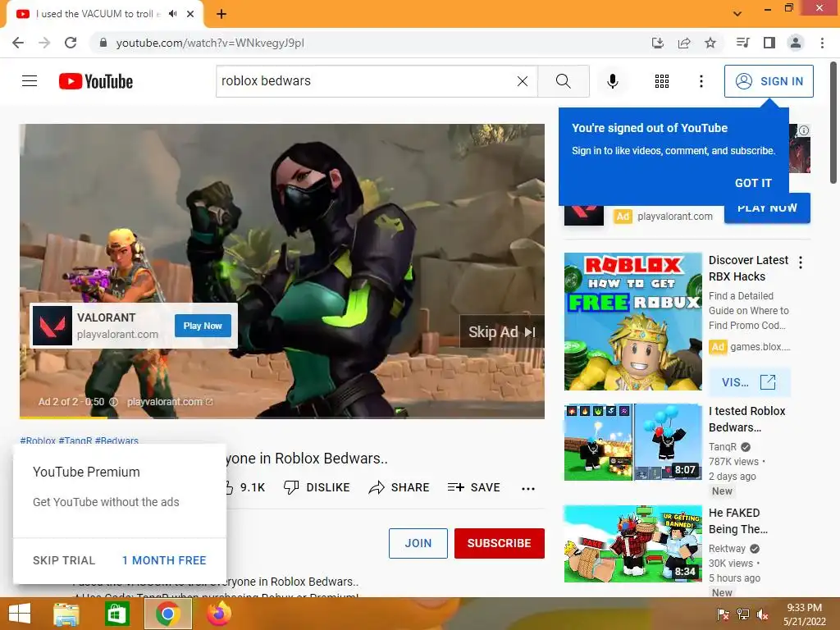Screen dimensions: 840x630
Task: Run search with the magnifier button
Action: point(563,81)
